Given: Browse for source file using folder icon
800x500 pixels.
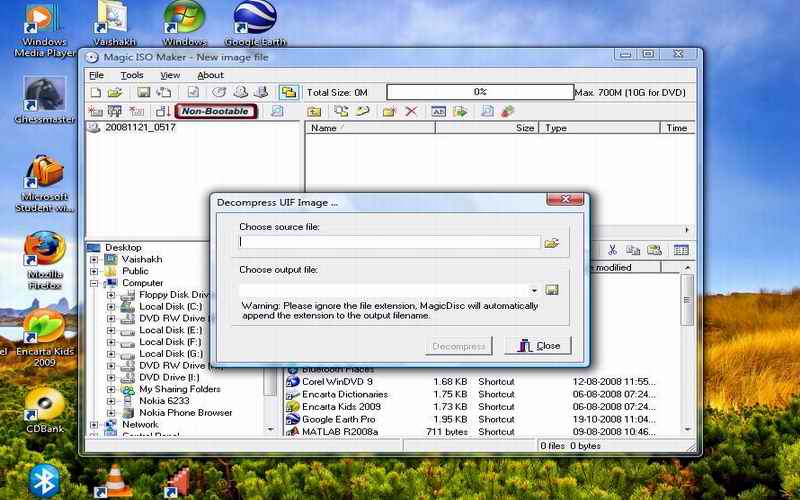Looking at the screenshot, I should (x=551, y=243).
